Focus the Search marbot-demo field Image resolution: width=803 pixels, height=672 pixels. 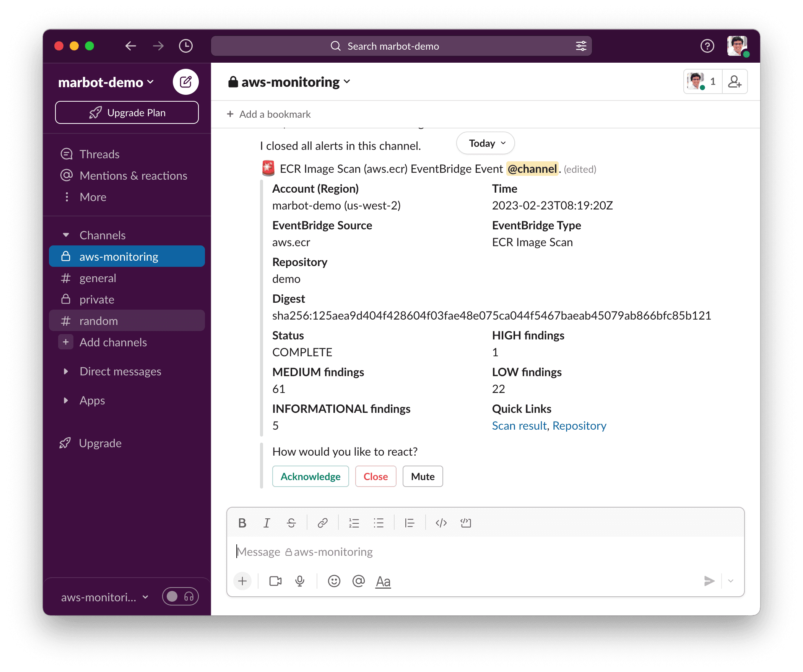click(x=401, y=46)
